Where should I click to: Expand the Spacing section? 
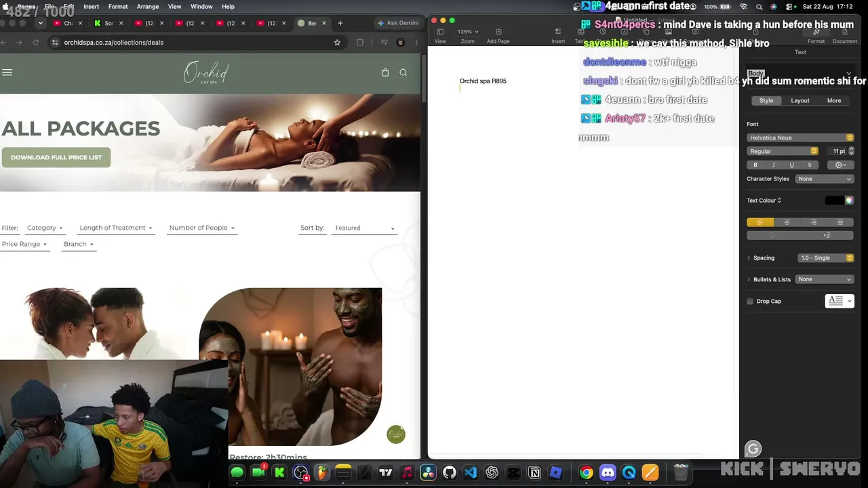(x=749, y=258)
